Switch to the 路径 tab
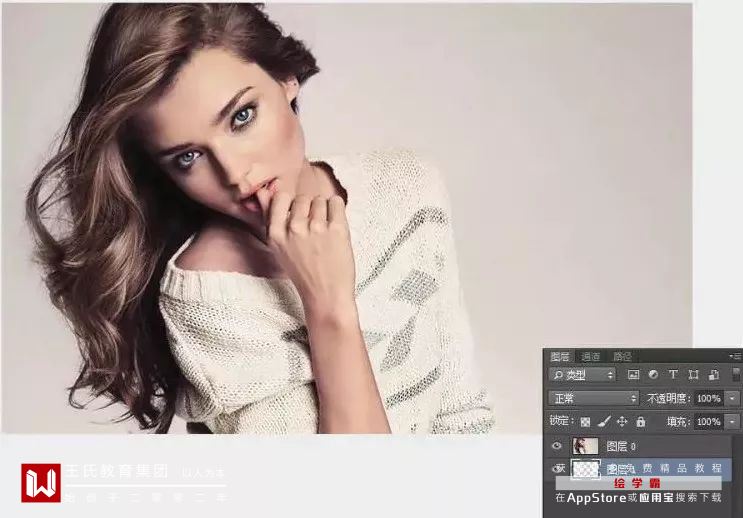The image size is (743, 518). pos(622,356)
